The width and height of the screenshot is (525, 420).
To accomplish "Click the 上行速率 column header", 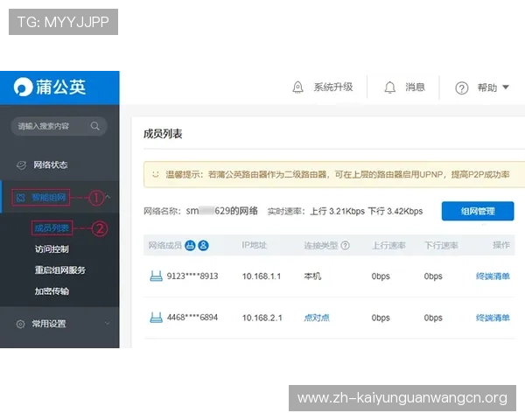I will (x=388, y=246).
